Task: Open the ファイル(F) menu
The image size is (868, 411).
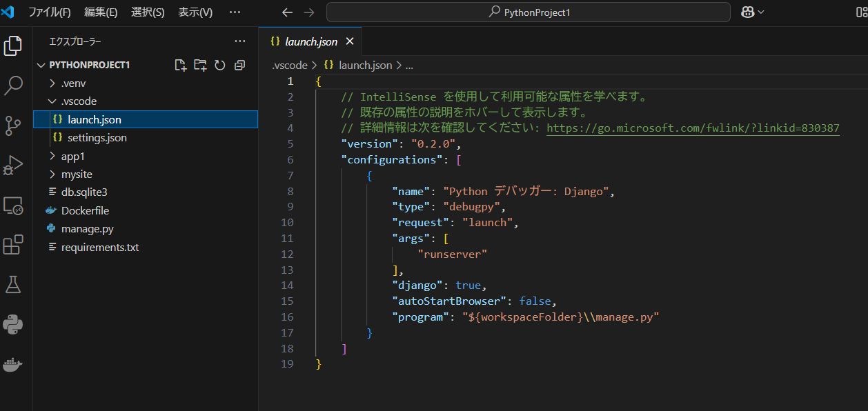Action: (x=49, y=12)
